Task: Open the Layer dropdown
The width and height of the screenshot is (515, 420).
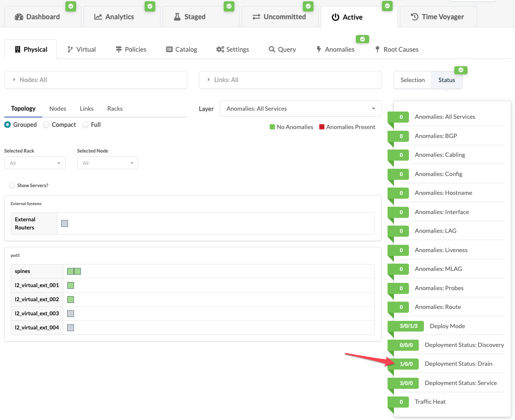Action: [x=300, y=109]
